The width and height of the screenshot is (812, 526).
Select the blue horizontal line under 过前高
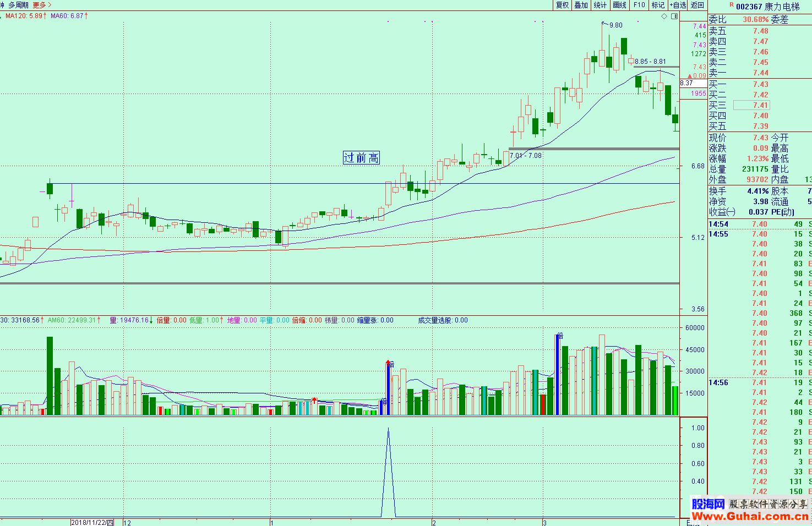pyautogui.click(x=363, y=183)
